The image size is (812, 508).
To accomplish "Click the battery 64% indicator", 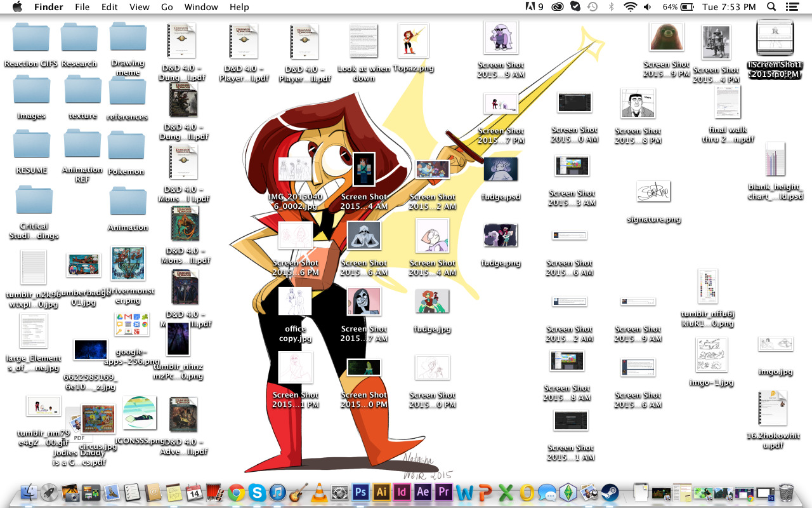I will [x=679, y=7].
